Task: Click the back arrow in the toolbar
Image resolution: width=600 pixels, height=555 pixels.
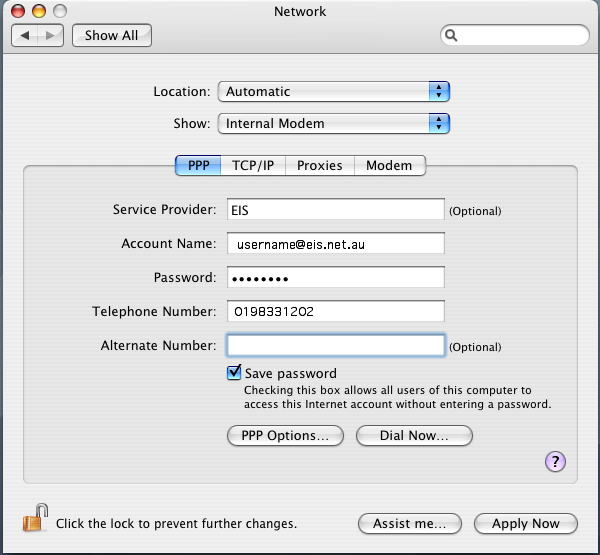Action: (x=26, y=35)
